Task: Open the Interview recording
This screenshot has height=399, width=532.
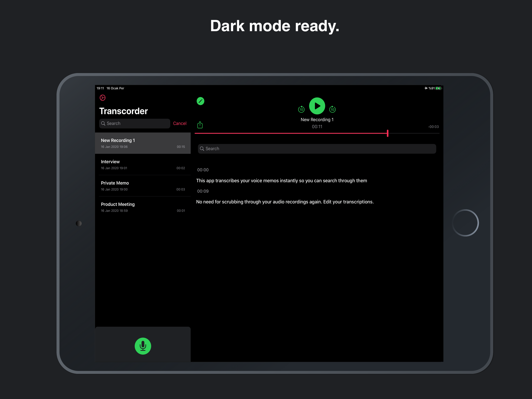Action: tap(143, 165)
